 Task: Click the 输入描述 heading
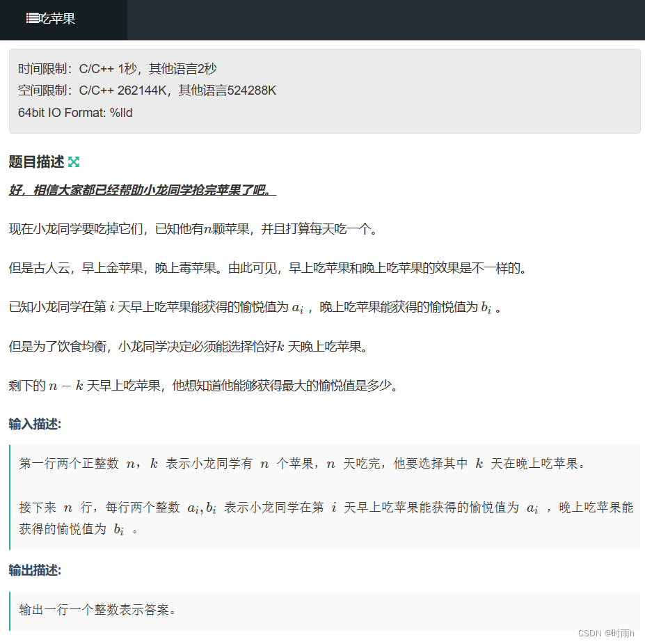coord(35,424)
